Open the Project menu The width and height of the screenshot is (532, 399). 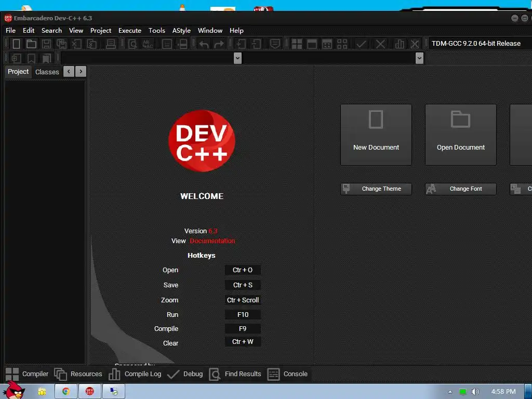click(100, 31)
